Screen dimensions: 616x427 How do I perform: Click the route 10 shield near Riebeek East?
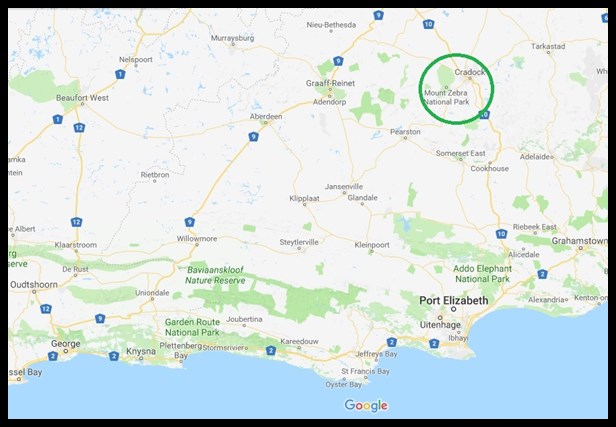coord(501,234)
